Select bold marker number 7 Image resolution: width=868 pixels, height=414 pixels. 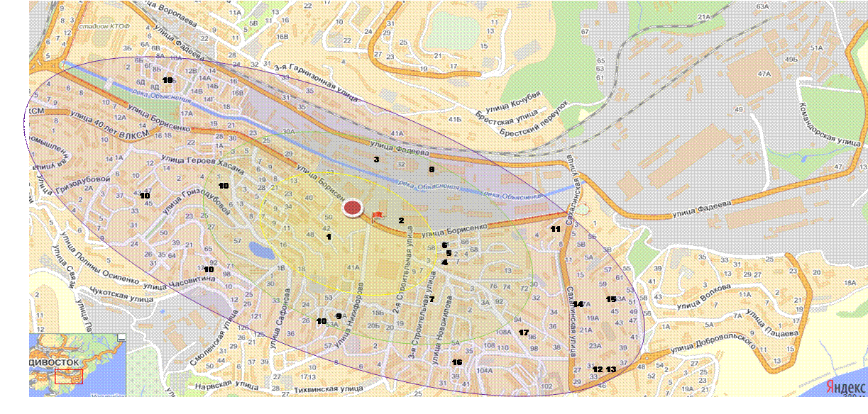coord(431,299)
